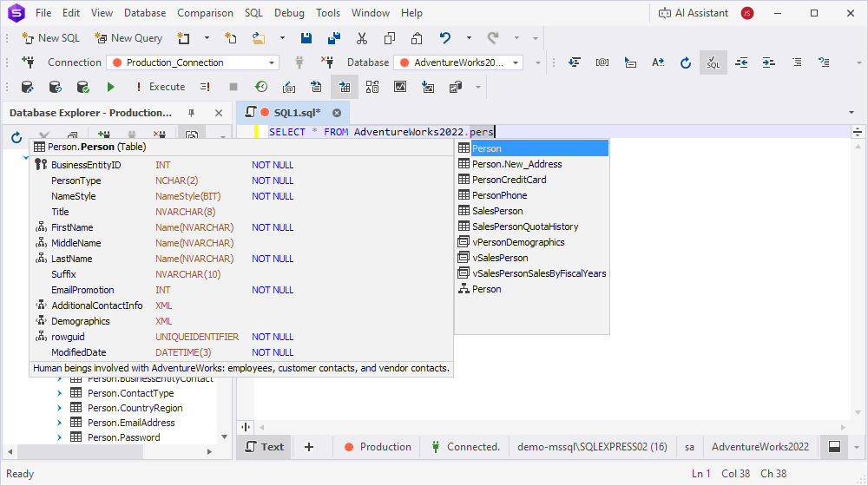Select PersonCreditCard from autocomplete list
Image resolution: width=868 pixels, height=486 pixels.
509,180
